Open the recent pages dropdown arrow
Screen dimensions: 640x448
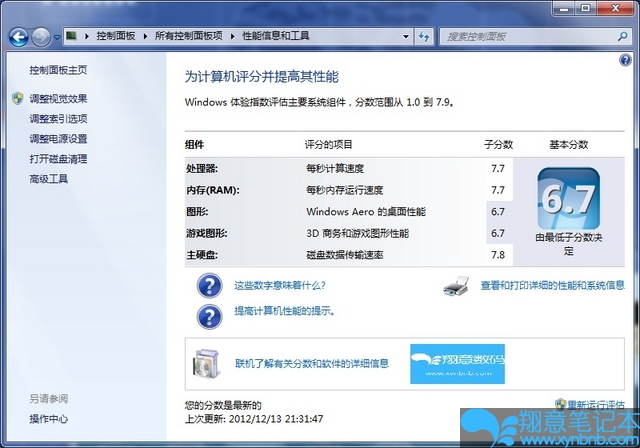pyautogui.click(x=57, y=38)
